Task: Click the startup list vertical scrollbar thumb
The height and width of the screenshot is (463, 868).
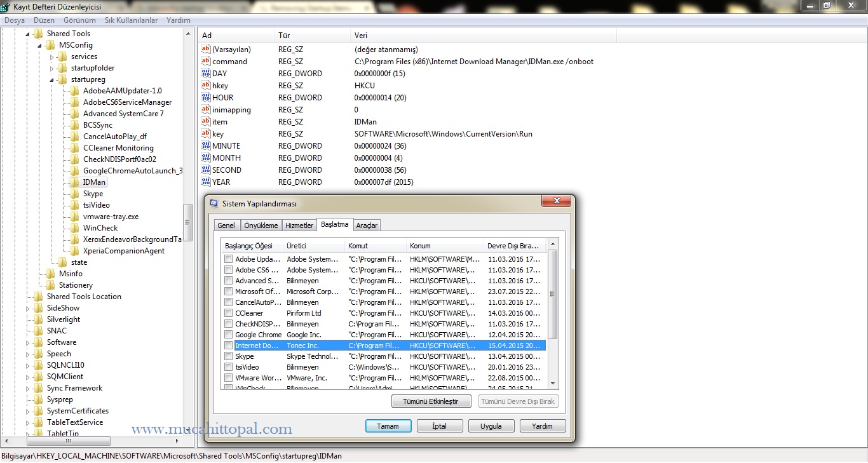Action: [552, 294]
